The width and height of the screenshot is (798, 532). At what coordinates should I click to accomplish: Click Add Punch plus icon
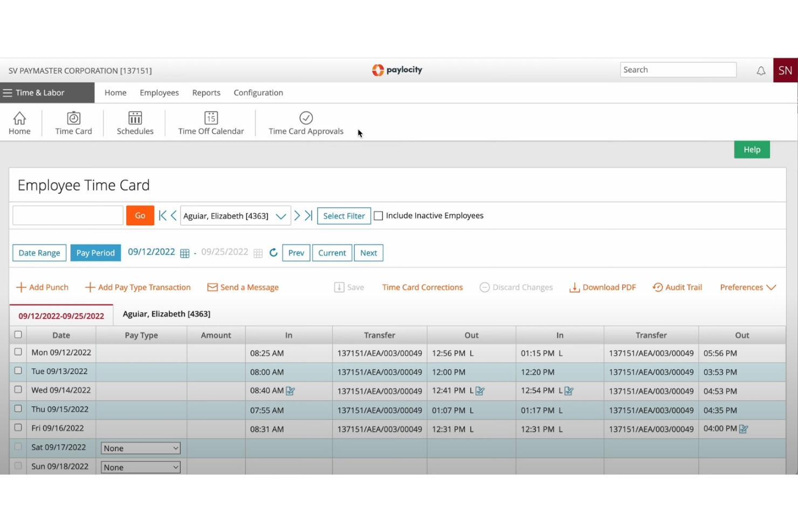21,287
